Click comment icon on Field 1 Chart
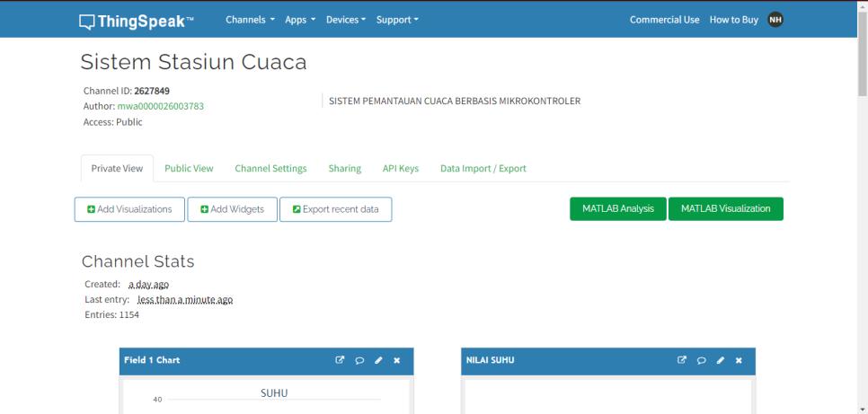The image size is (868, 414). tap(359, 360)
